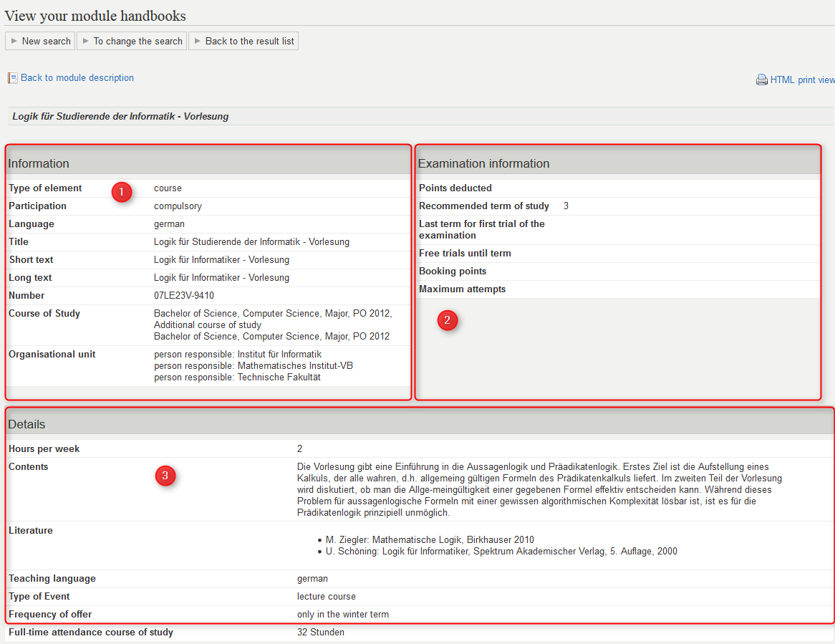Go back to the result list

[x=243, y=41]
